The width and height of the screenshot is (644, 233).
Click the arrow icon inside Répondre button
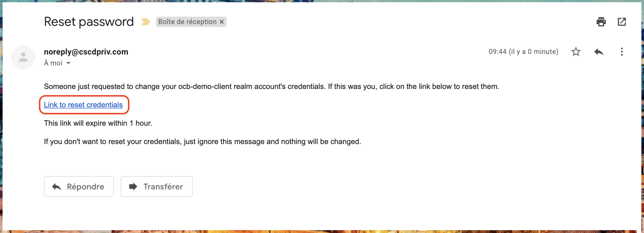click(x=57, y=187)
